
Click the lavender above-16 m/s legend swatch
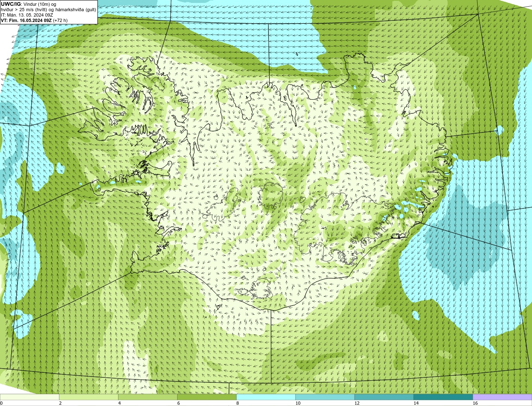502,397
